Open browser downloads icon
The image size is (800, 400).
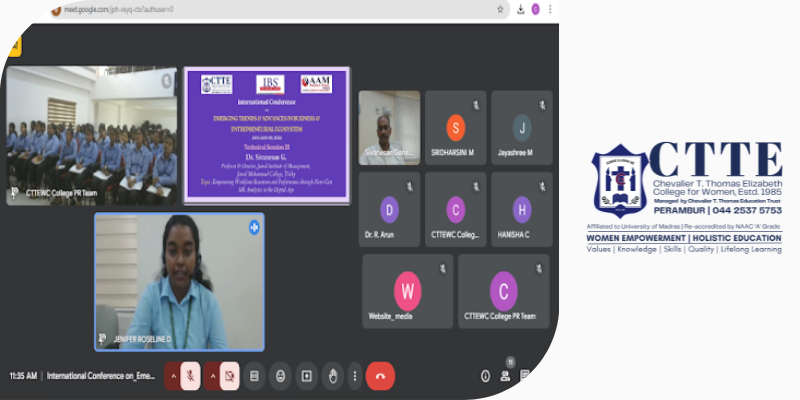click(520, 9)
